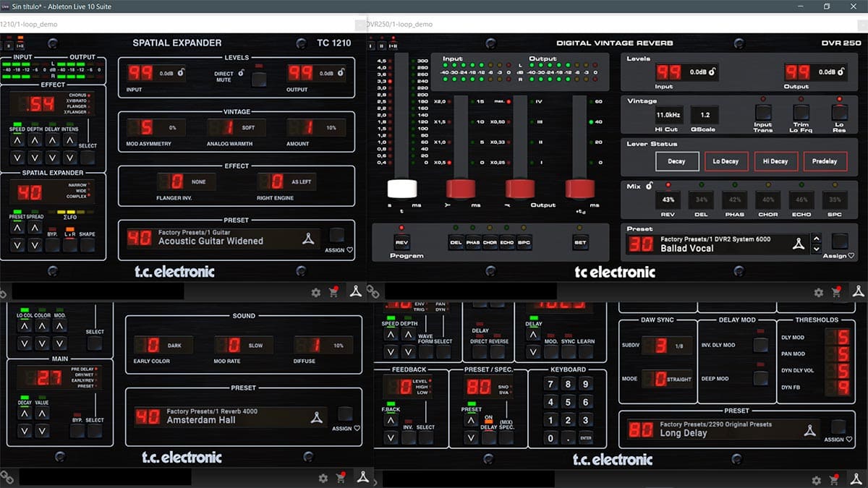Open preset browser icon beside Amsterdam Hall
868x488 pixels.
(316, 417)
